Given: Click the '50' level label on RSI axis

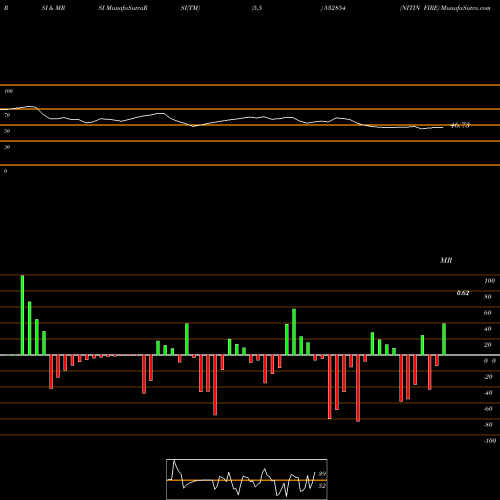Looking at the screenshot, I should 7,131.
